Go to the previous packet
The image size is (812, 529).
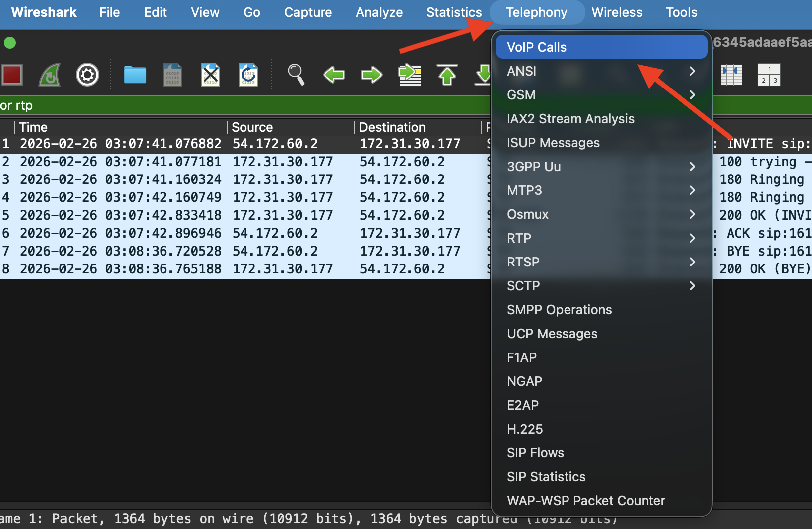pyautogui.click(x=333, y=75)
